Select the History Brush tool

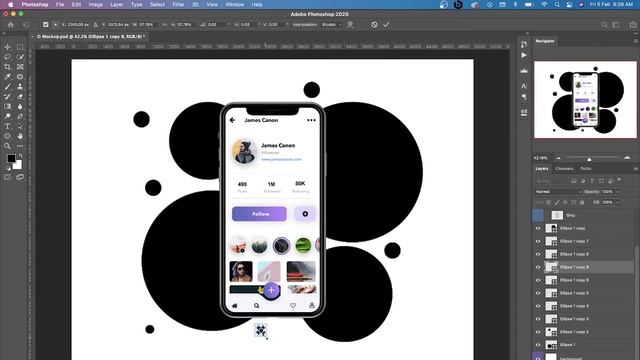7,96
